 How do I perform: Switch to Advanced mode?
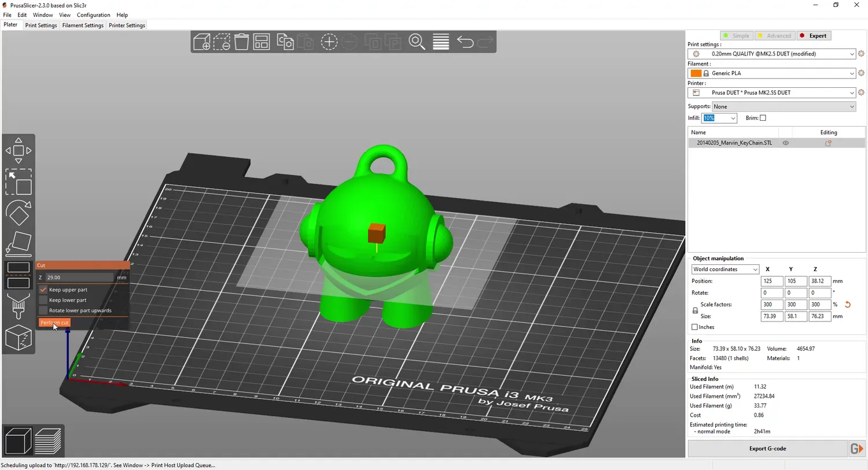click(x=774, y=36)
